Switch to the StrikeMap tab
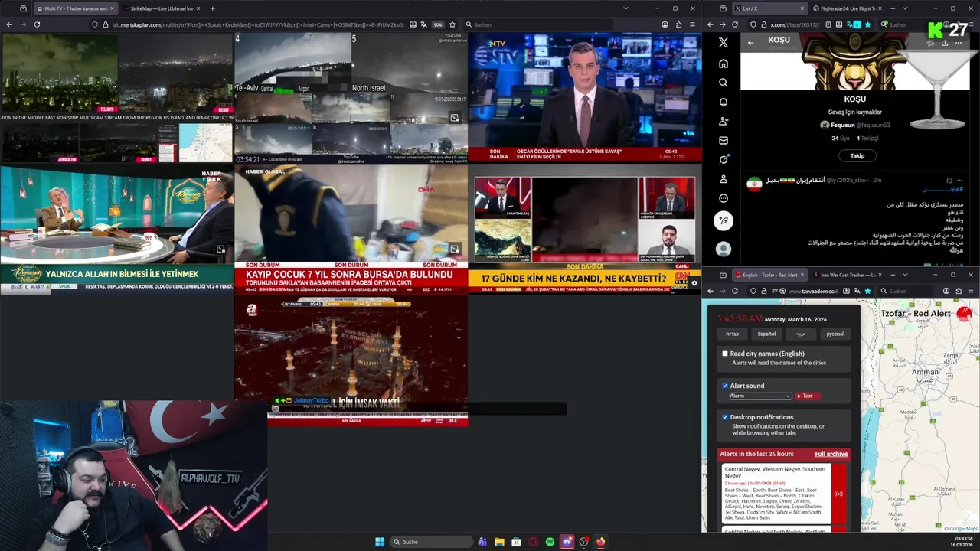This screenshot has width=980, height=551. [161, 8]
